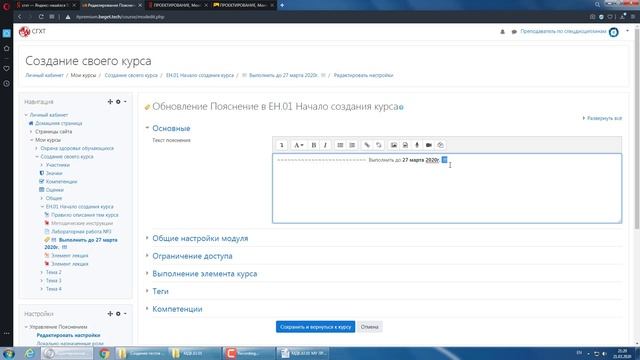Open Правило описания тем курса item
640x360 pixels.
click(84, 215)
